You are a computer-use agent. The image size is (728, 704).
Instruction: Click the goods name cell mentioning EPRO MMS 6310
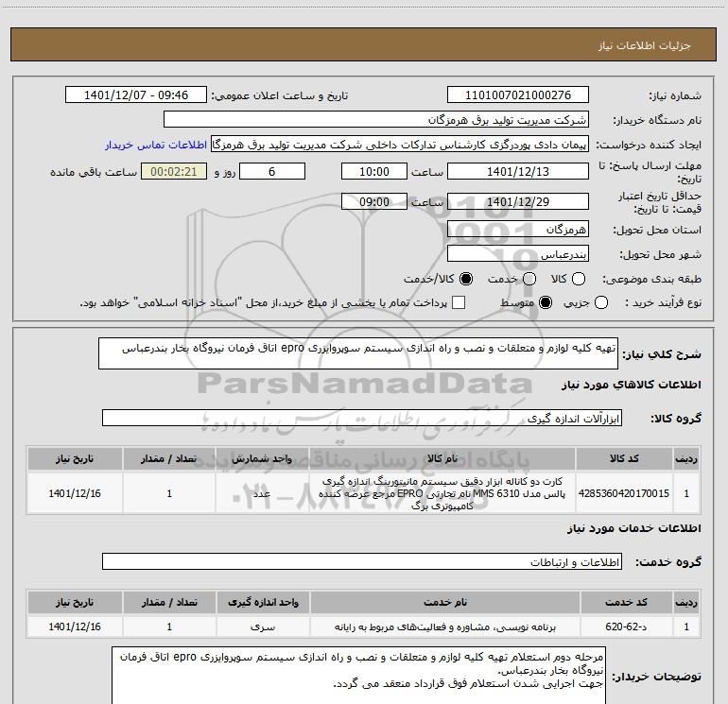pyautogui.click(x=442, y=493)
